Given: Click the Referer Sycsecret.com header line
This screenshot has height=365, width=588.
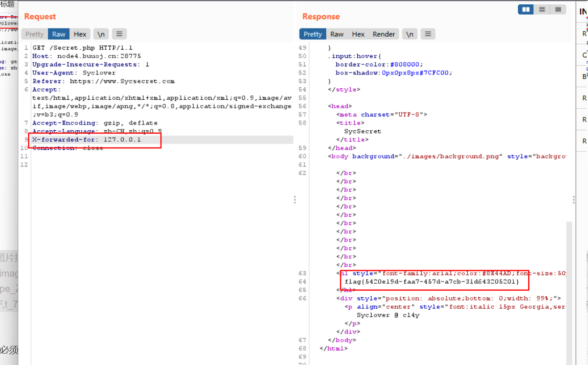Looking at the screenshot, I should (x=103, y=81).
